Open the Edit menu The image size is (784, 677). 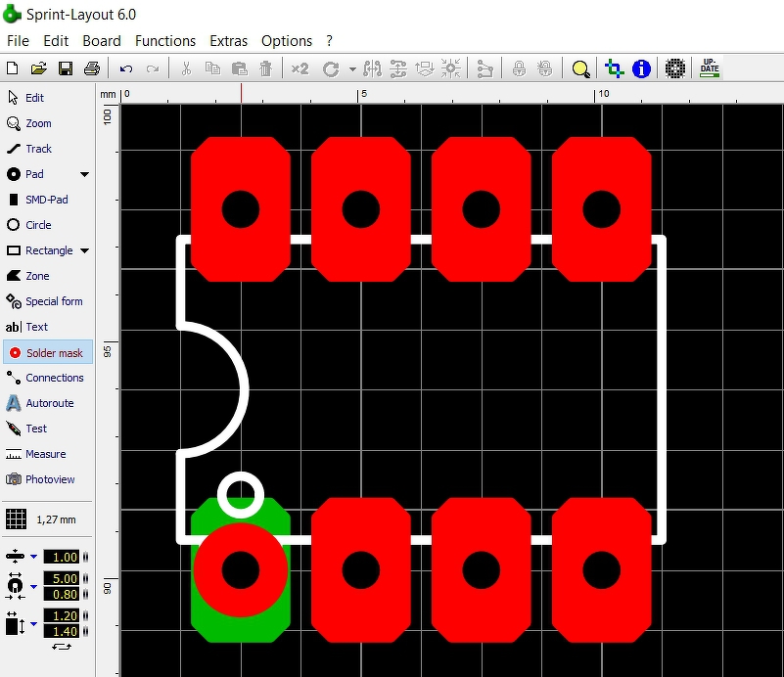coord(56,41)
